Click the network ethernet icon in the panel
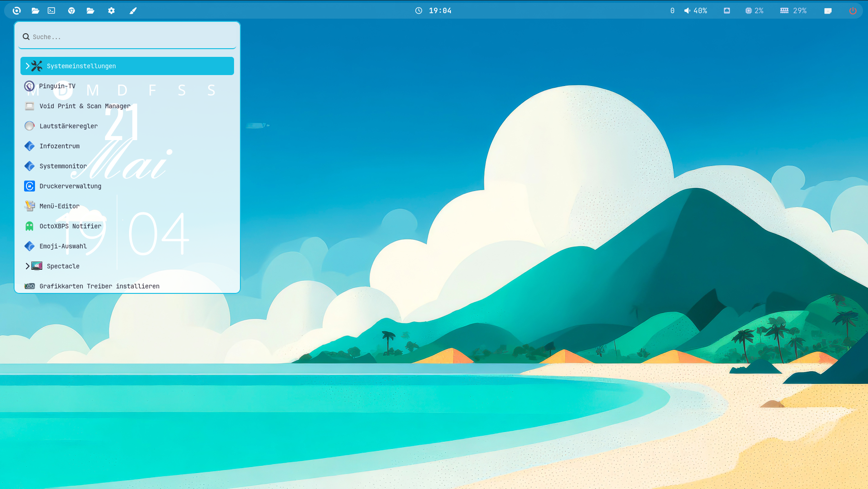Screen dimensions: 868x489 pos(727,10)
